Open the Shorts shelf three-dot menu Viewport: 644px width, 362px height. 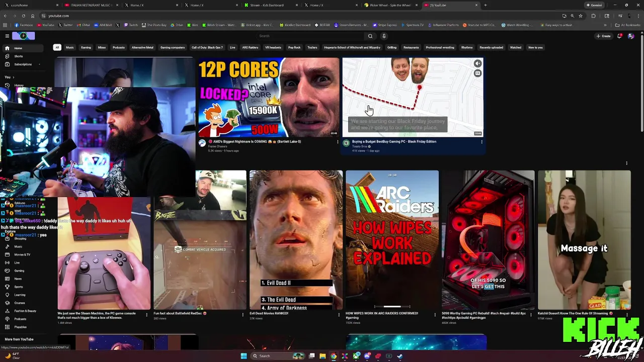click(626, 163)
